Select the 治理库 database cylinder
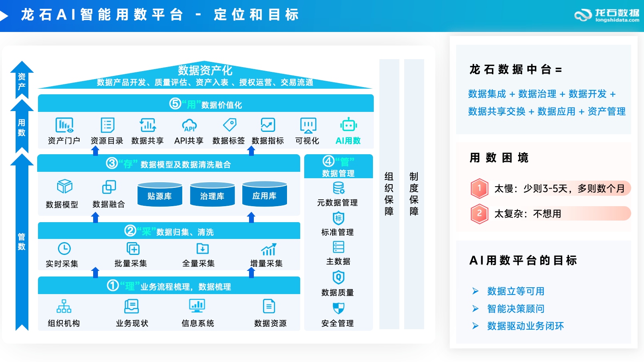The width and height of the screenshot is (644, 362). click(212, 194)
